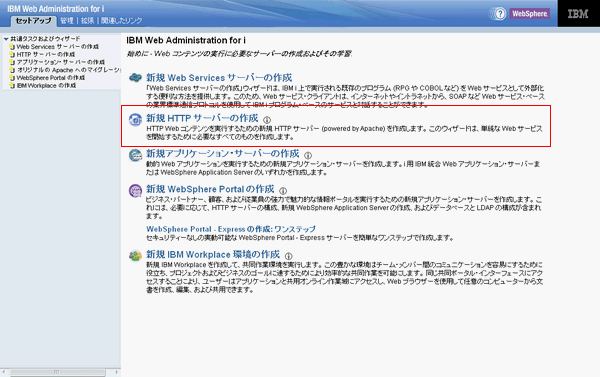Screen dimensions: 600x377
Task: Click sidebar icon for IBM Workplace の作成
Action: coord(12,86)
